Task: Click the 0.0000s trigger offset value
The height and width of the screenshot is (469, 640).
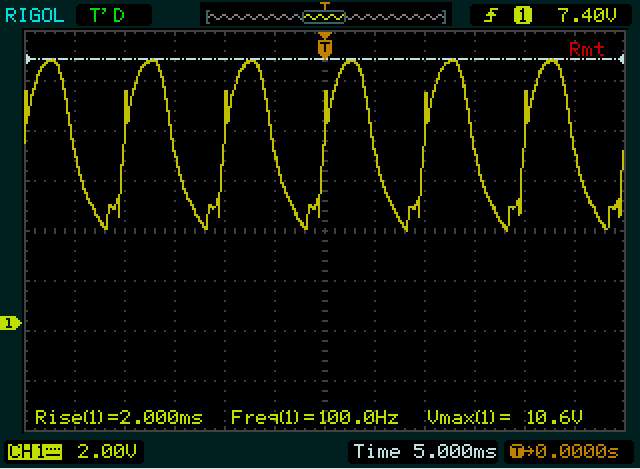Action: [577, 451]
